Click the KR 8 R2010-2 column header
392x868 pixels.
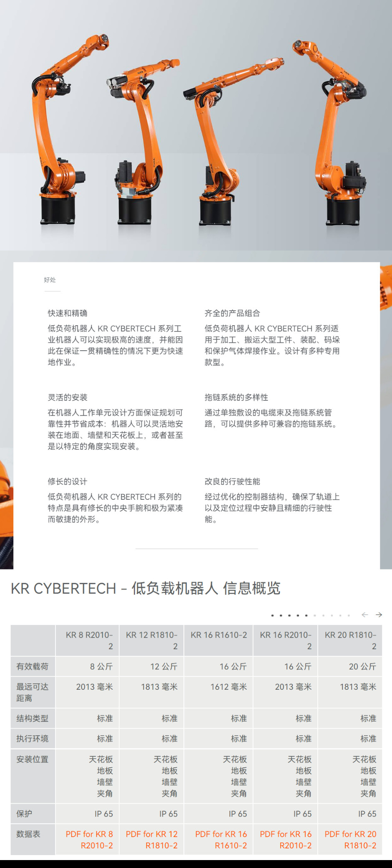[x=88, y=640]
